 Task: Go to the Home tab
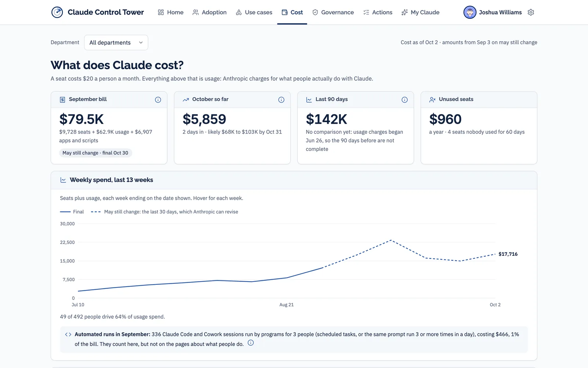(171, 12)
